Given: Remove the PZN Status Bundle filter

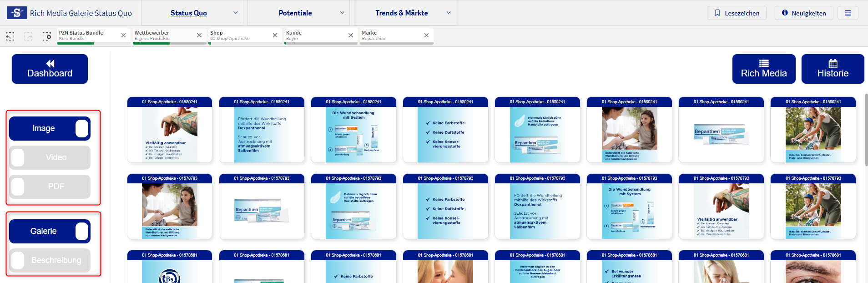Looking at the screenshot, I should [123, 35].
